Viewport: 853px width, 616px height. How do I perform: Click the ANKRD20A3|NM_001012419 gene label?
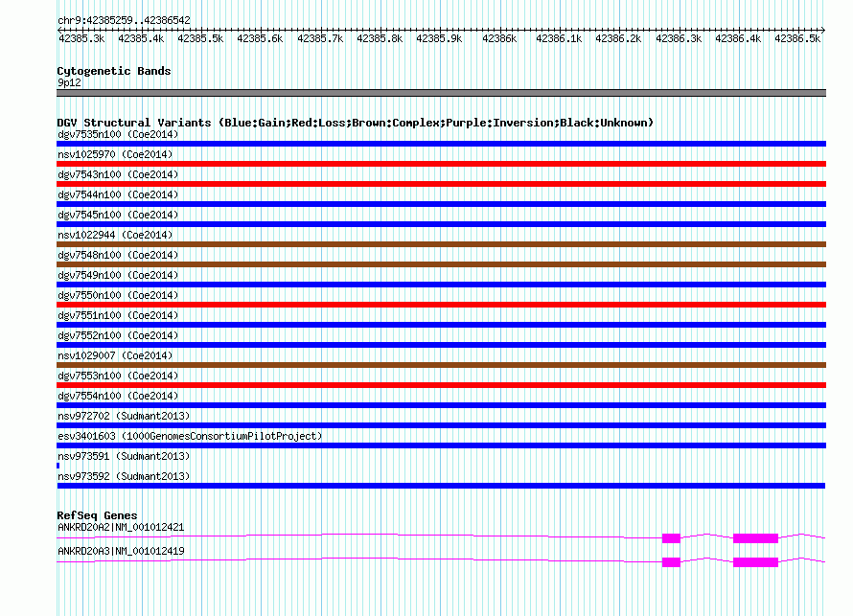(121, 551)
